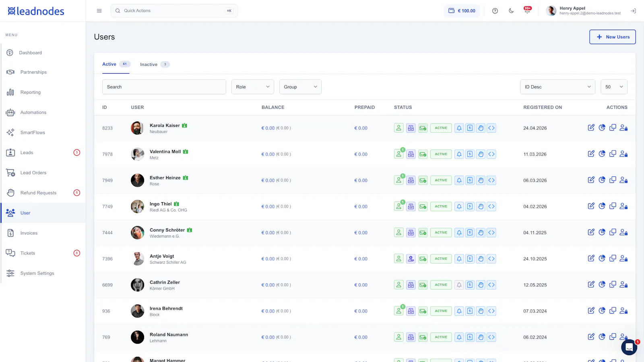Screen dimensions: 644x362
Task: Click the ACTIVE badge for Roland Naumann
Action: (441, 337)
